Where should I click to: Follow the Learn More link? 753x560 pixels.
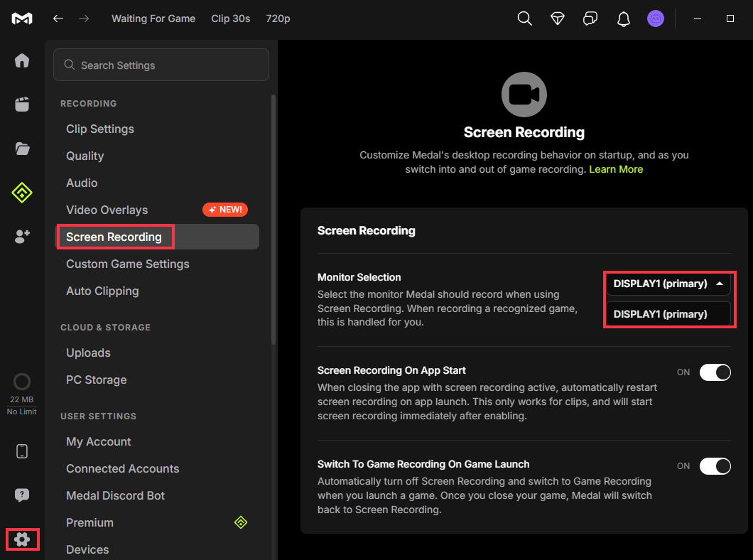[x=616, y=169]
